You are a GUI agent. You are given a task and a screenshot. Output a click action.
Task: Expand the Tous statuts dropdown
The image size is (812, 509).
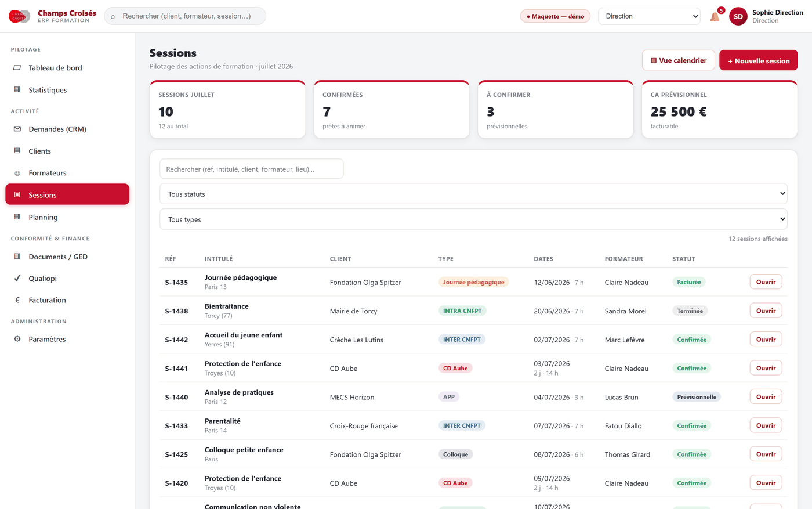(473, 194)
